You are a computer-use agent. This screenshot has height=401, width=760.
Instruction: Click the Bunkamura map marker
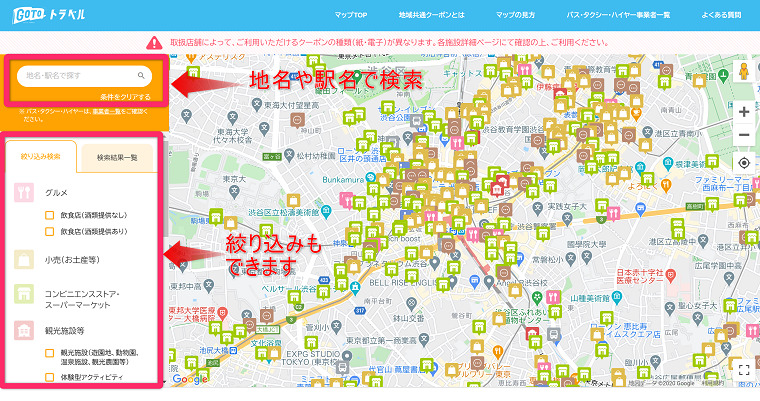[x=371, y=178]
